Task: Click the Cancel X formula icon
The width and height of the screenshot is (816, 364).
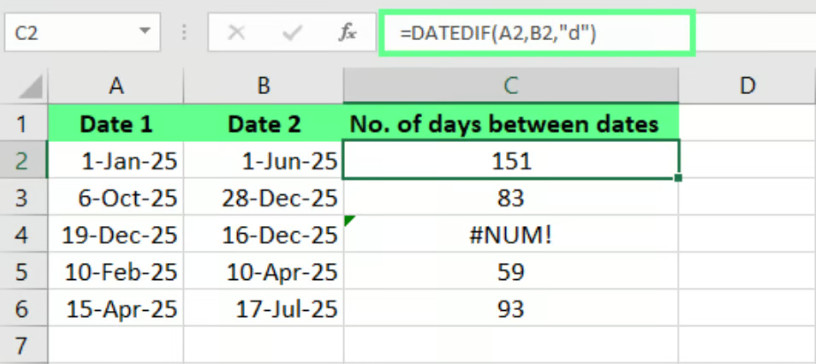Action: coord(237,33)
